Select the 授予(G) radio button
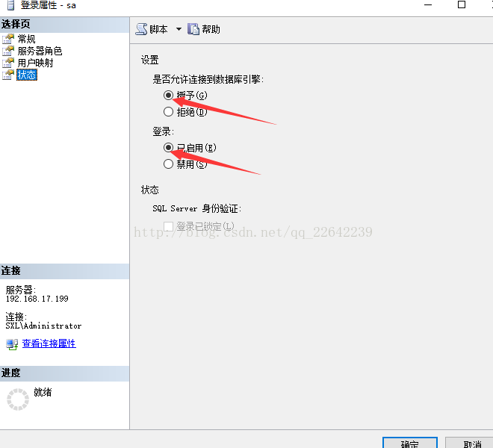The image size is (493, 448). pyautogui.click(x=169, y=95)
